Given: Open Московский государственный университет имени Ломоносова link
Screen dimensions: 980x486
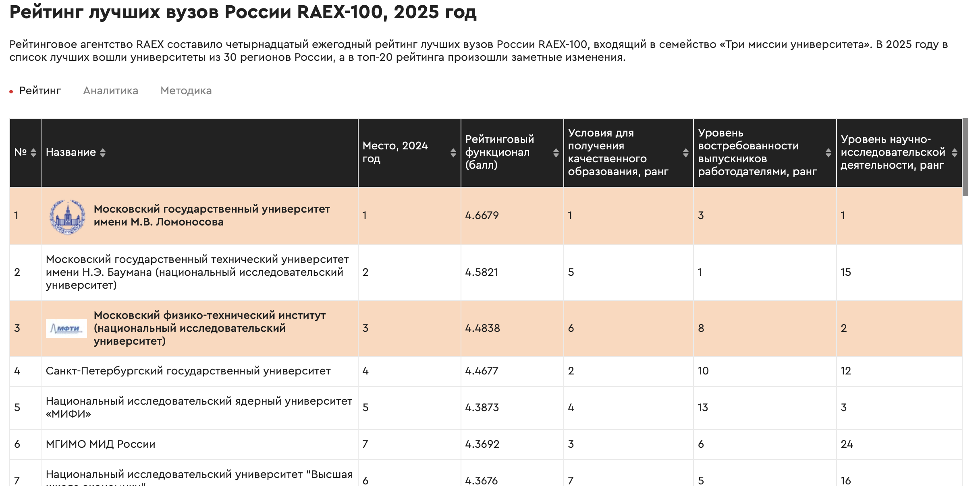Looking at the screenshot, I should tap(212, 215).
